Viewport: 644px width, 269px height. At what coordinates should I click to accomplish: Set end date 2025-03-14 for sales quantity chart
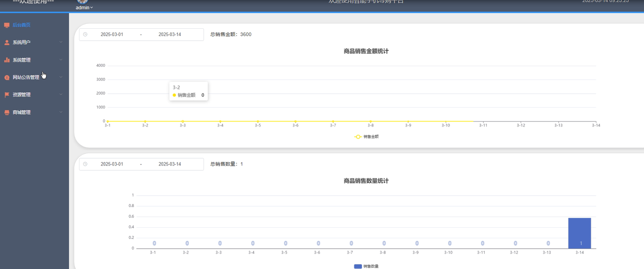[x=170, y=164]
